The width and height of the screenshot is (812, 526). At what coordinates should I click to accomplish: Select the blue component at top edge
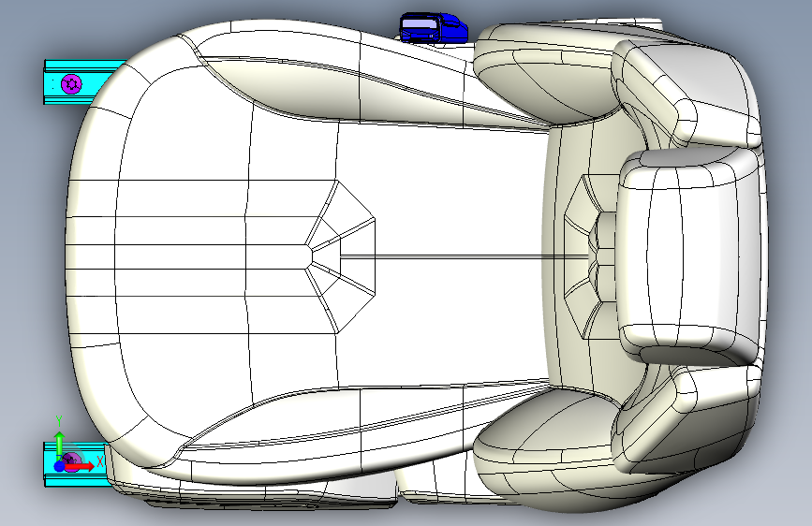[434, 27]
